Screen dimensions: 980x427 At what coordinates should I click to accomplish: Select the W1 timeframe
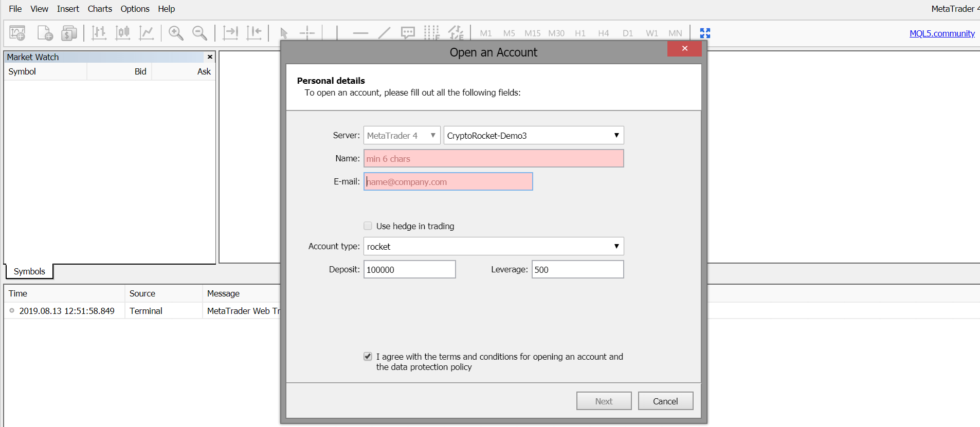(652, 33)
